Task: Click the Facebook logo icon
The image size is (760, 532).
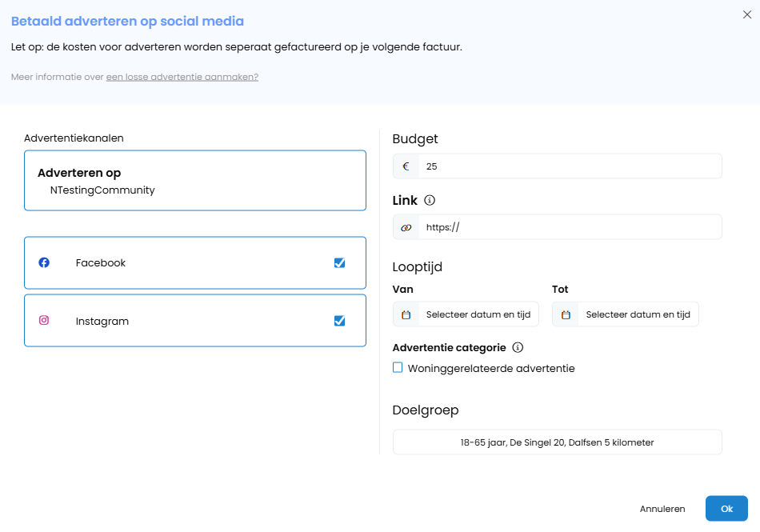Action: 44,262
